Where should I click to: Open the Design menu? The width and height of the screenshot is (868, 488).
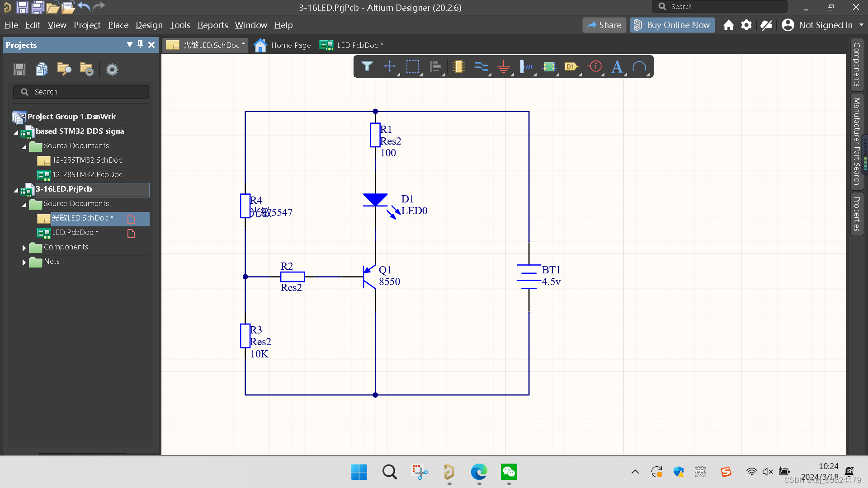pos(149,25)
